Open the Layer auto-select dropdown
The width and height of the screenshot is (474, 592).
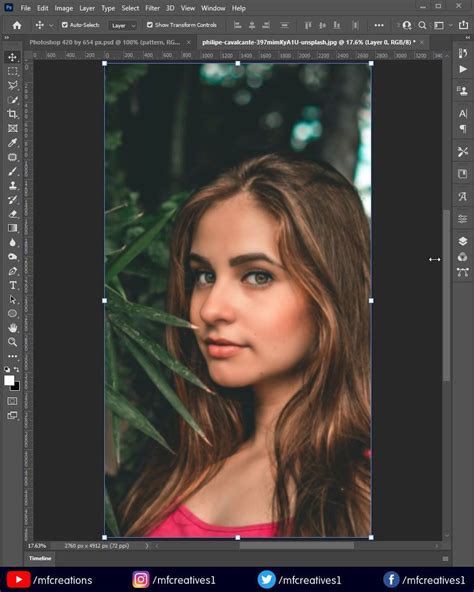coord(123,25)
